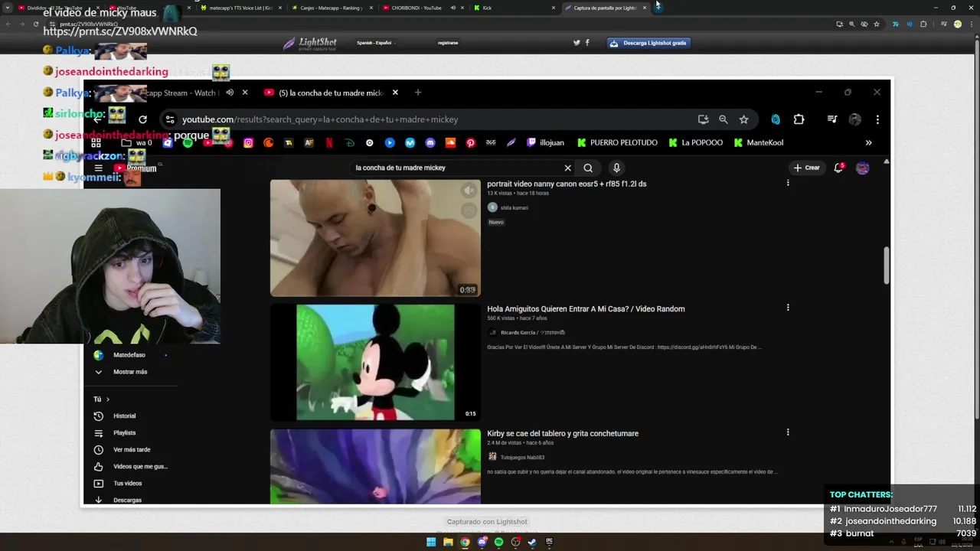Image resolution: width=980 pixels, height=551 pixels.
Task: Open options menu for Hola Amiguitos video
Action: [788, 308]
